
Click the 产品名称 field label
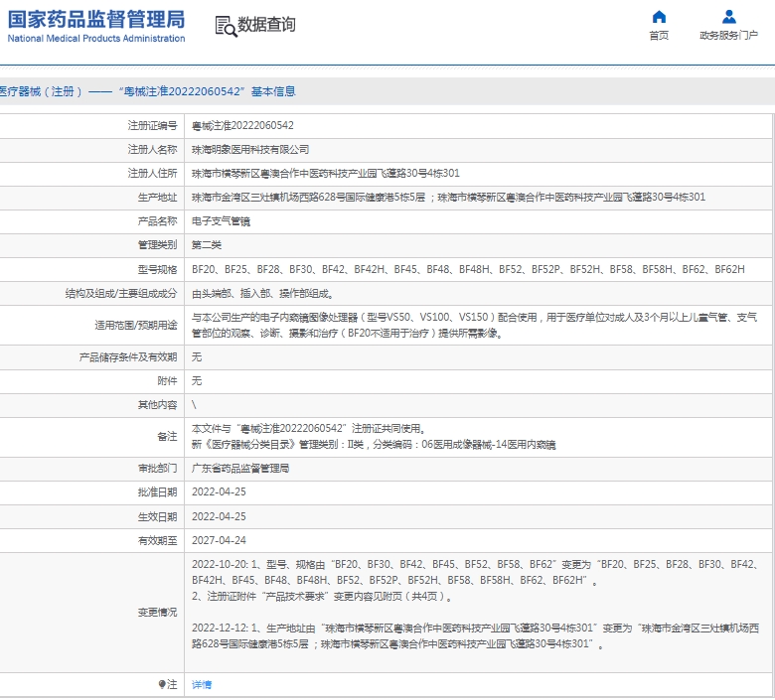(x=157, y=220)
